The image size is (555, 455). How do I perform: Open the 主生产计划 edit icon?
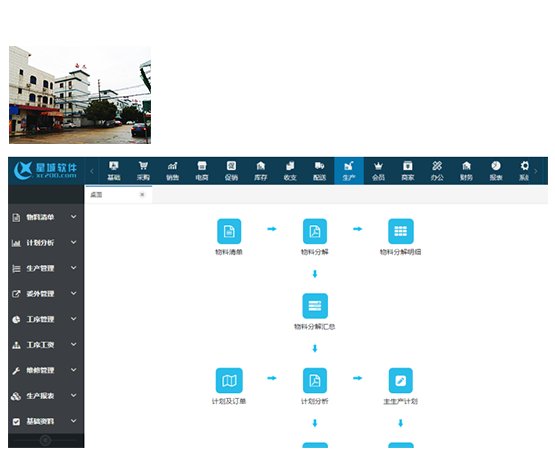401,381
